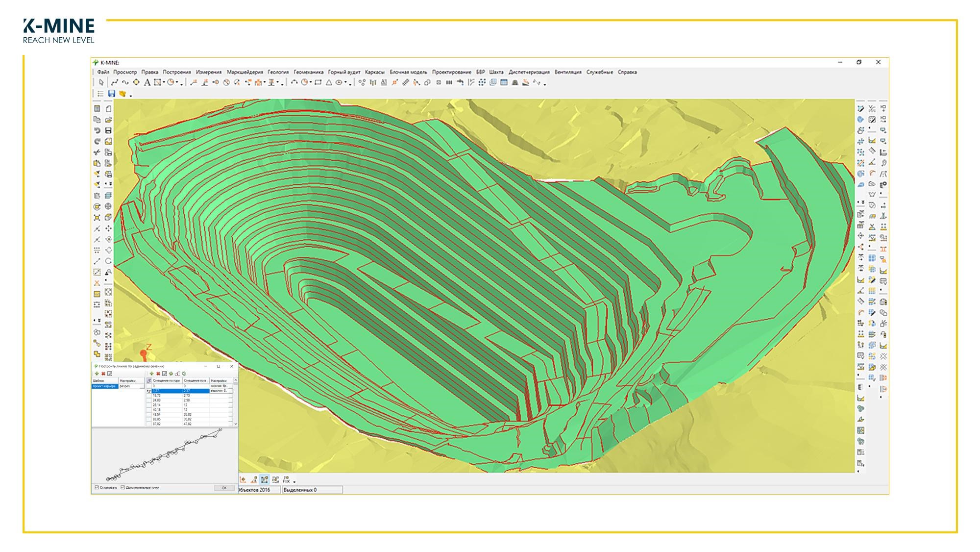The height and width of the screenshot is (552, 980).
Task: Select the text 'A' annotation tool
Action: coord(147,82)
